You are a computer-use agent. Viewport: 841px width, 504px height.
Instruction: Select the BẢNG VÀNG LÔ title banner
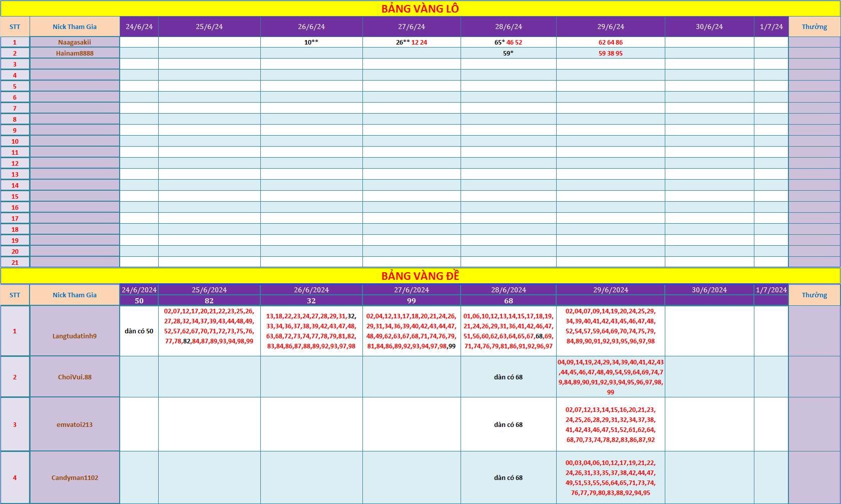coord(420,9)
